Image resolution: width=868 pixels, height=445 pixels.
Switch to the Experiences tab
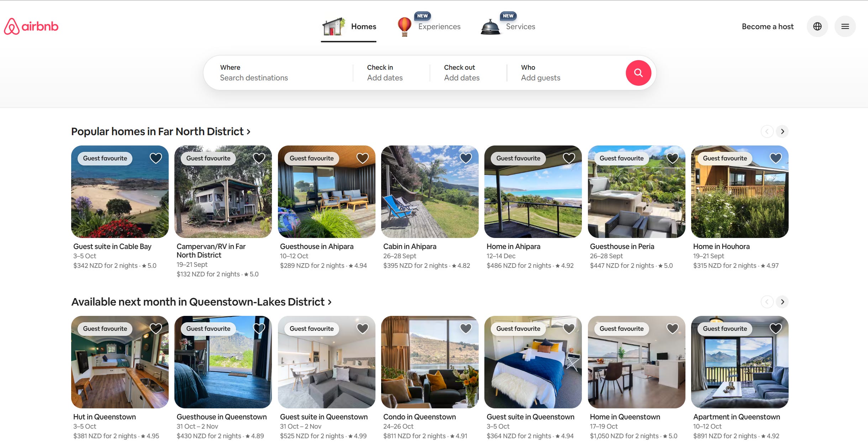[439, 27]
